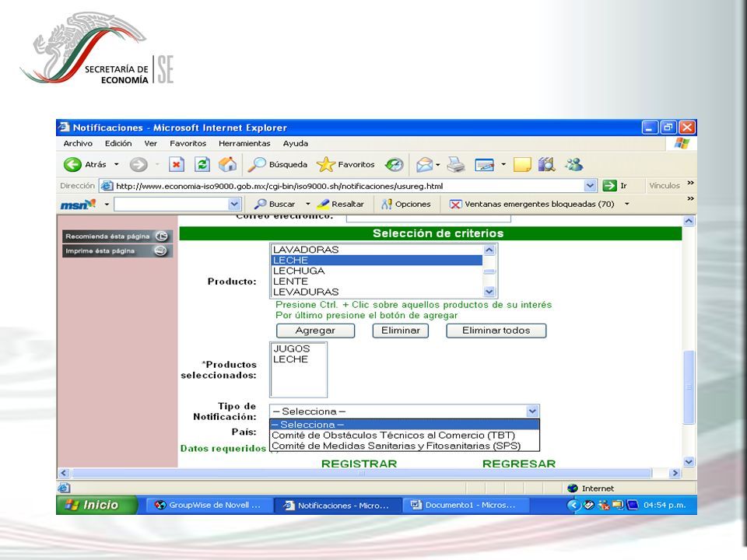Toggle the Resaltar highlighter tool
Image resolution: width=747 pixels, height=560 pixels.
tap(341, 205)
